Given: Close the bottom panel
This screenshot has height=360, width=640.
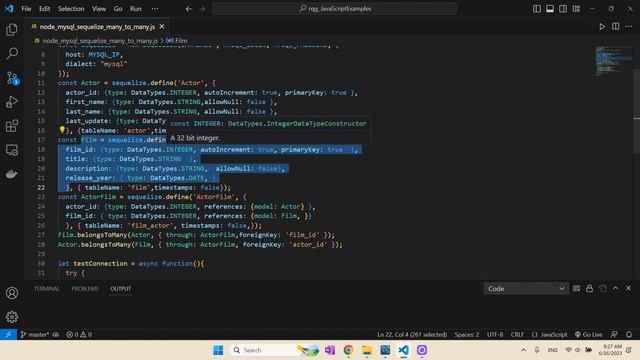Looking at the screenshot, I should tap(629, 289).
